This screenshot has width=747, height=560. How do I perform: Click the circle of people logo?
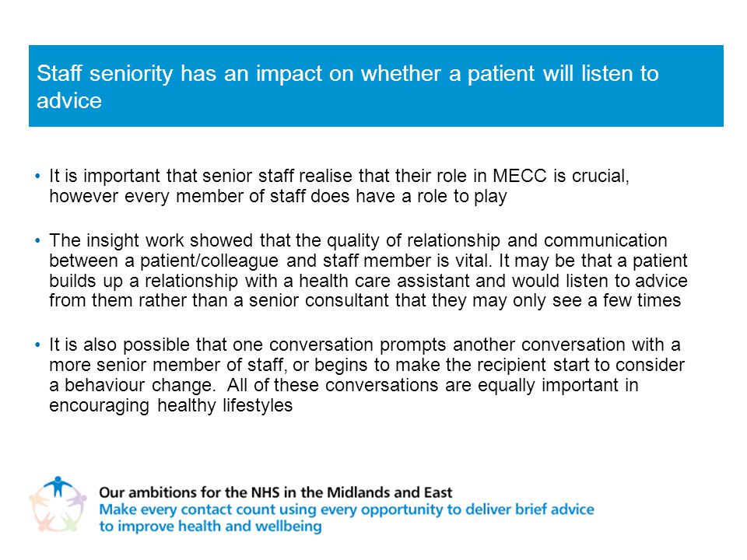pos(58,504)
